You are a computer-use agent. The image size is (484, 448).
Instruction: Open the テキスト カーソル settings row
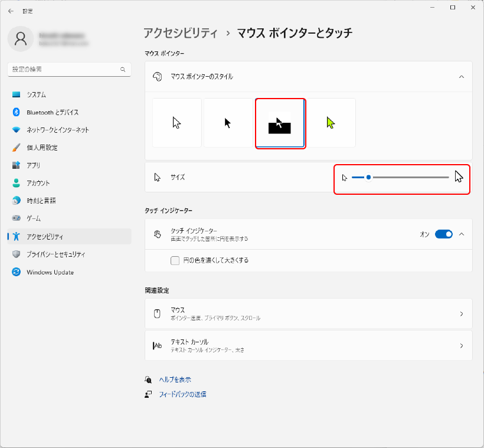tap(308, 345)
